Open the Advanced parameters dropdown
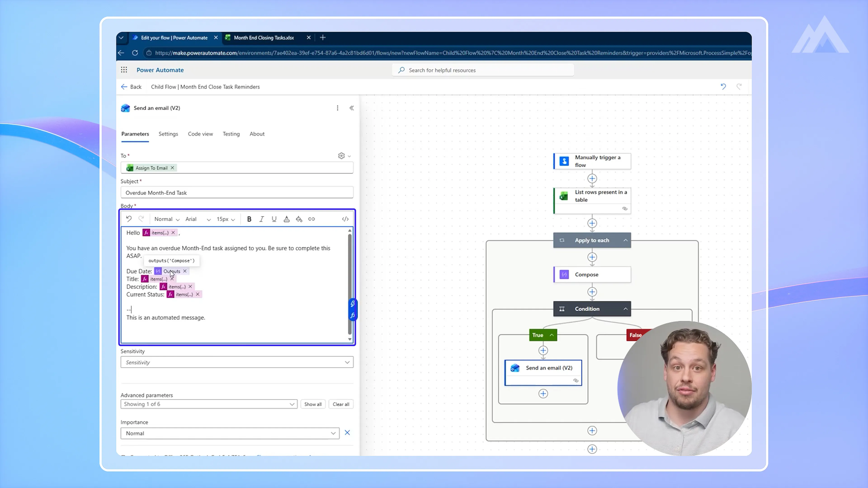The width and height of the screenshot is (868, 488). (209, 404)
